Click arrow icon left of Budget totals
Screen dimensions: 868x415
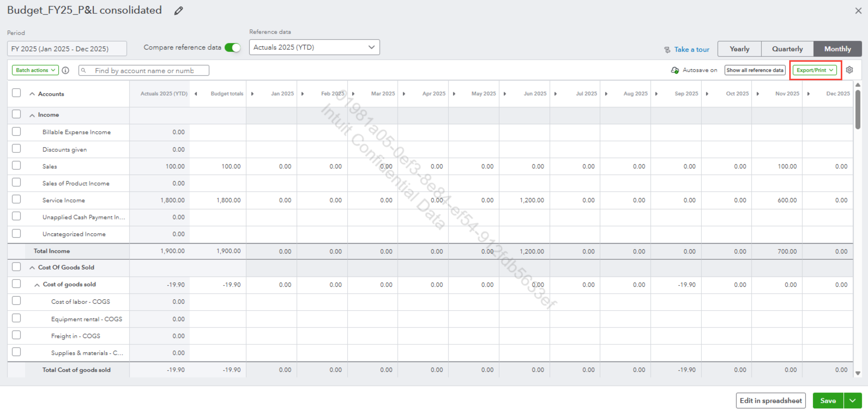tap(196, 94)
